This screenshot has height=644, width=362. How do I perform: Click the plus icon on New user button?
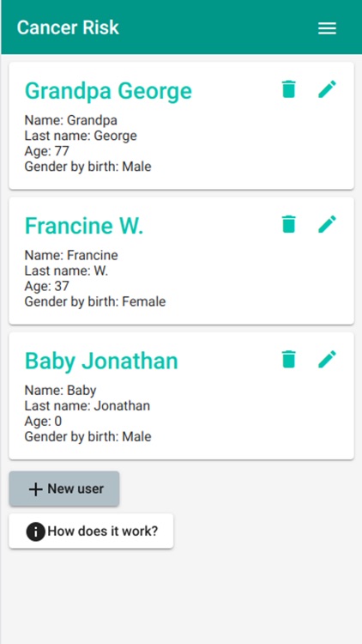tap(36, 489)
